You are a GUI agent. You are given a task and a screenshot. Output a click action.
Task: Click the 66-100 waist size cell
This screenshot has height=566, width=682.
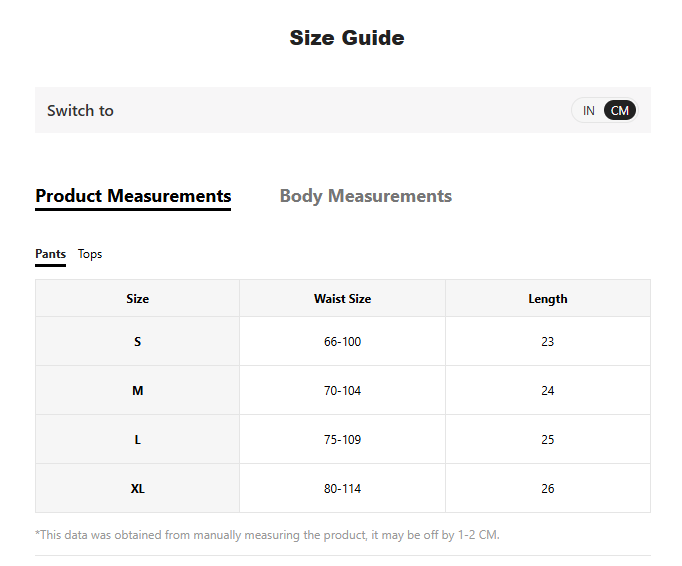[x=342, y=342]
